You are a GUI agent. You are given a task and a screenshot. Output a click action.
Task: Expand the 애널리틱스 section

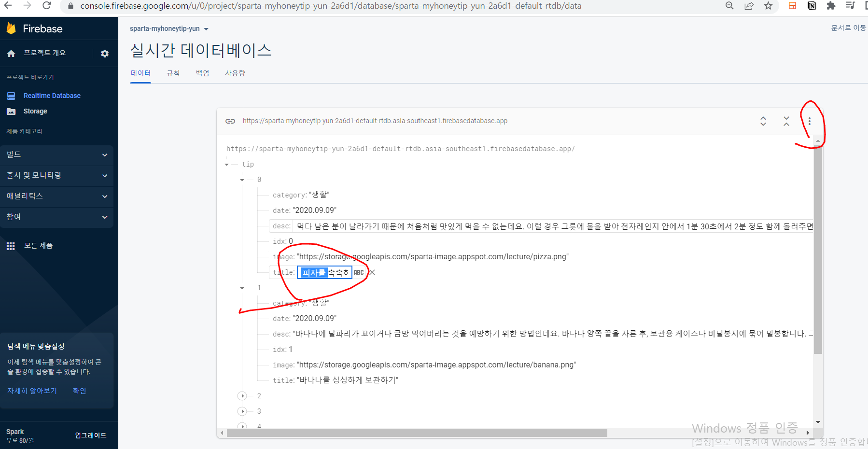[x=57, y=196]
